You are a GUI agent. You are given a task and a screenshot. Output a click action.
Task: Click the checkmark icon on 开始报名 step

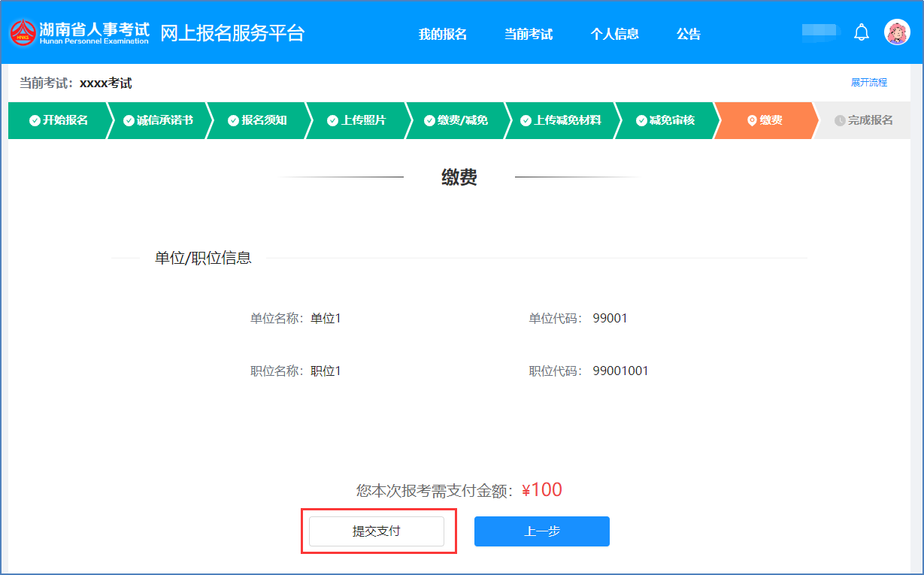[35, 121]
